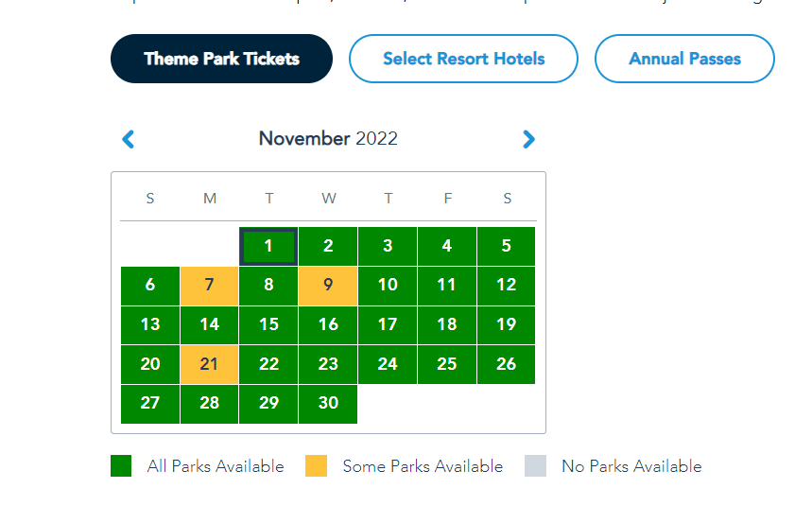
Task: Click the November 2022 month heading
Action: point(328,138)
